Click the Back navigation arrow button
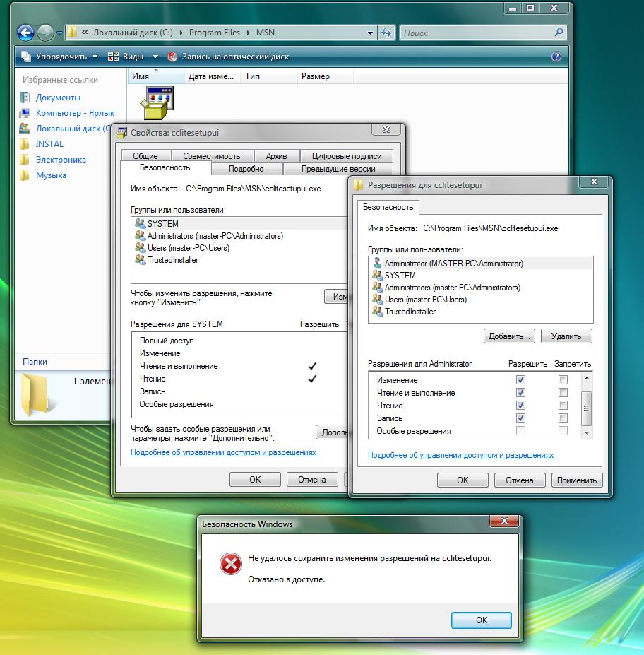This screenshot has height=655, width=644. pos(25,33)
